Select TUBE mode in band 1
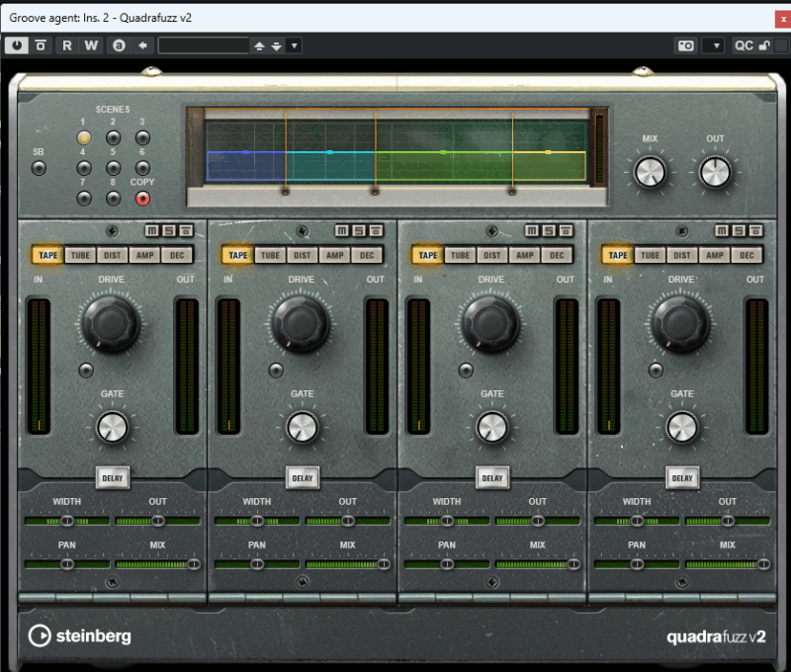This screenshot has width=791, height=672. [x=80, y=255]
